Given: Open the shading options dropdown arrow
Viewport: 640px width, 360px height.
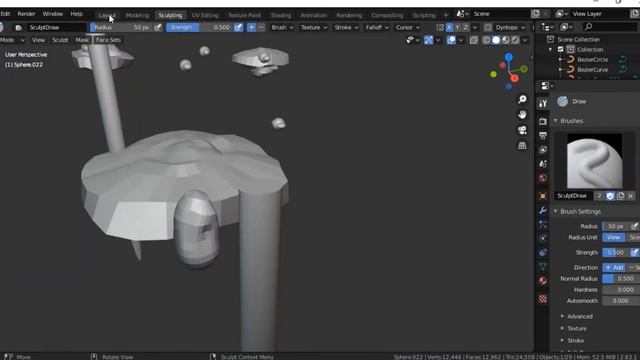Looking at the screenshot, I should (x=525, y=40).
